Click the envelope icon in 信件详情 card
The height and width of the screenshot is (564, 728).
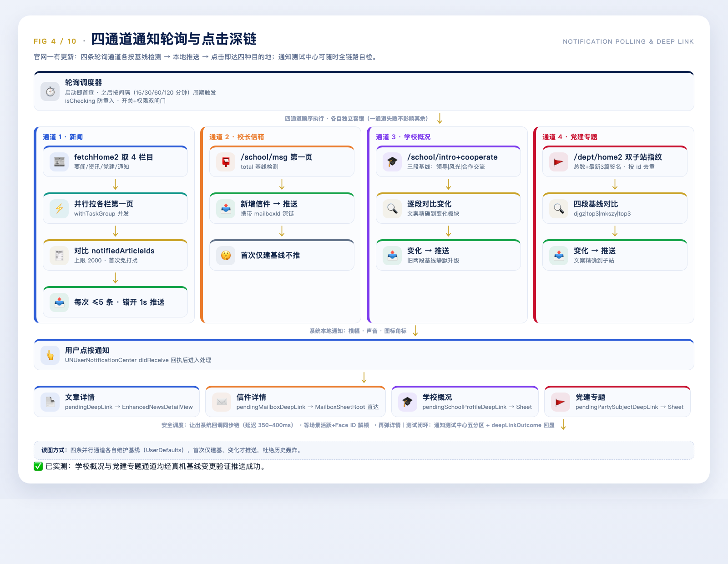[x=222, y=402]
